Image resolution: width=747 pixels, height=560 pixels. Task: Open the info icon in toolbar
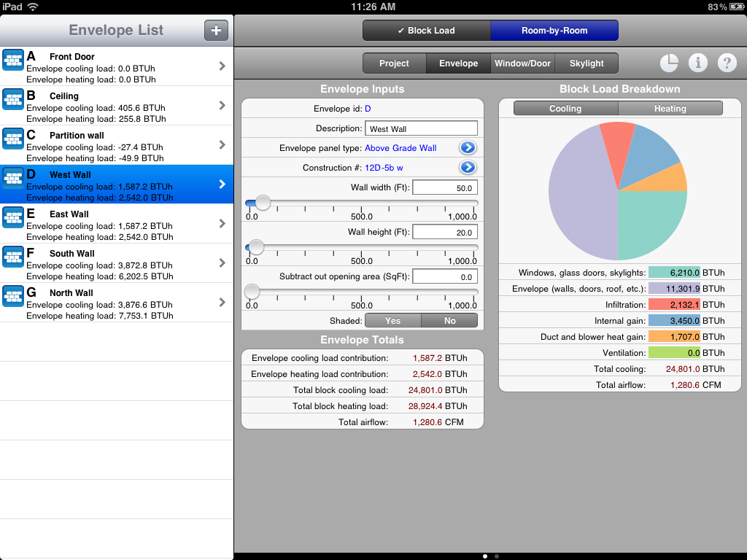[x=698, y=63]
